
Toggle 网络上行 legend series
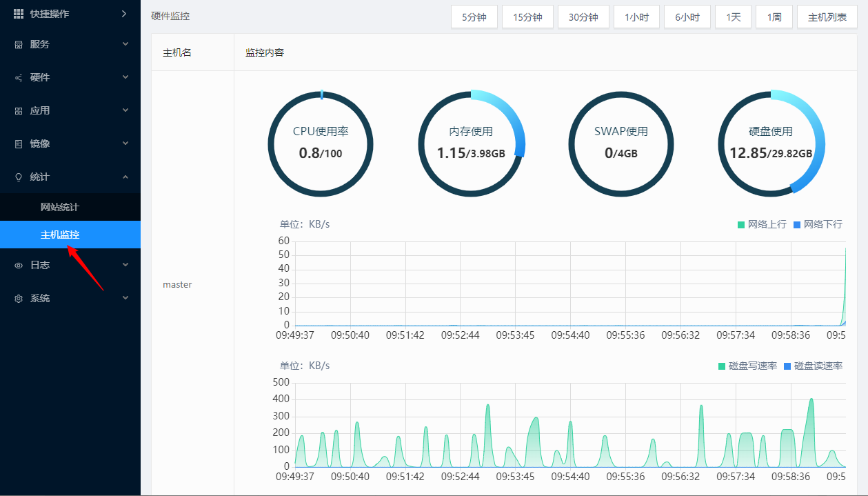click(762, 224)
